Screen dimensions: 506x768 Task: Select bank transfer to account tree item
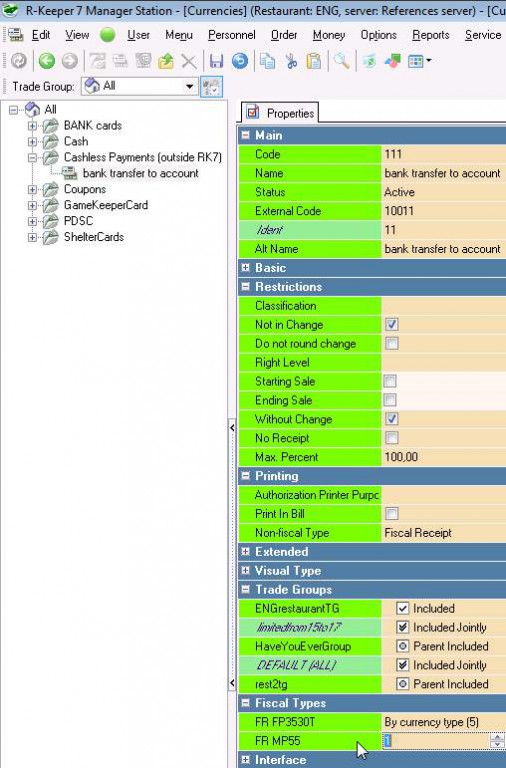click(141, 173)
